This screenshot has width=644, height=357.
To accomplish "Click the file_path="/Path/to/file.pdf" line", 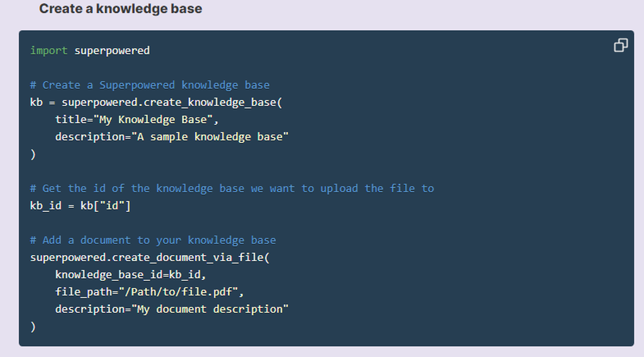I will pyautogui.click(x=149, y=292).
